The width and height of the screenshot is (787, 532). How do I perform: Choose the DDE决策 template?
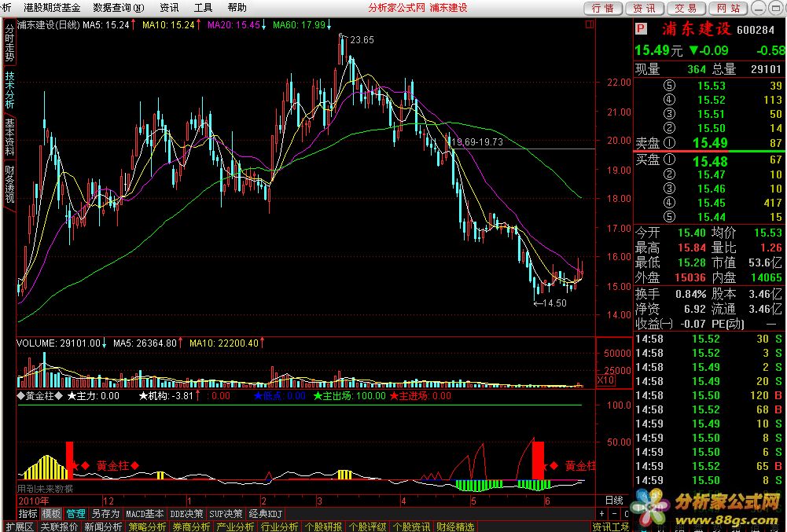pos(186,514)
